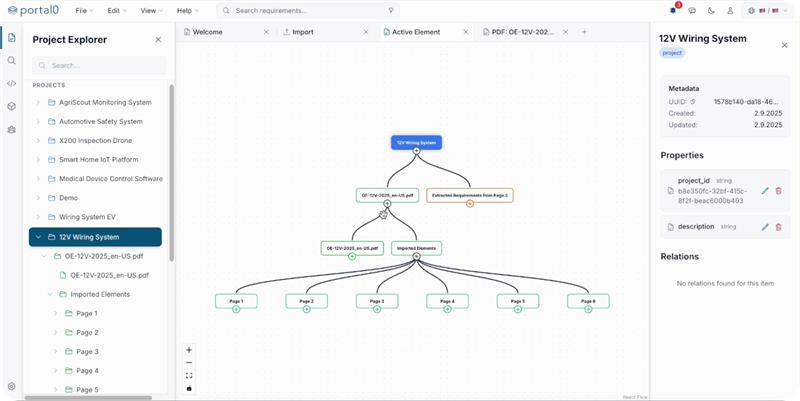
Task: Open the code view sidebar icon
Action: pyautogui.click(x=12, y=83)
